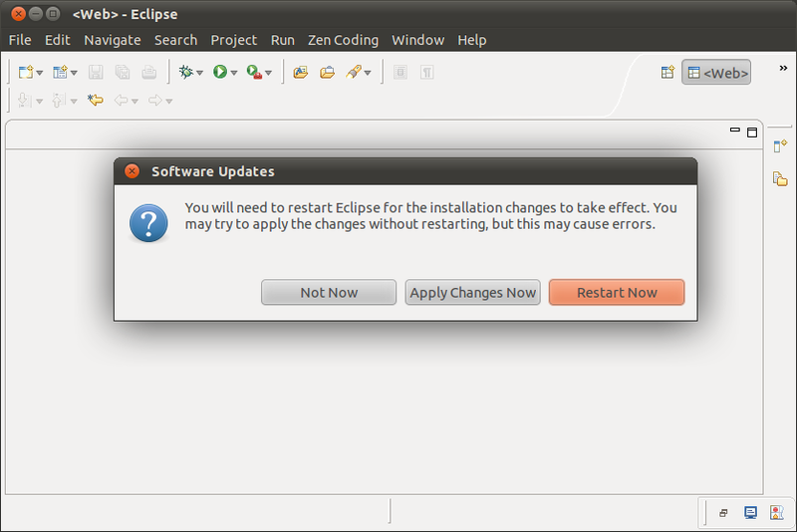The height and width of the screenshot is (532, 797).
Task: Open the Debug dropdown arrow
Action: pos(200,73)
